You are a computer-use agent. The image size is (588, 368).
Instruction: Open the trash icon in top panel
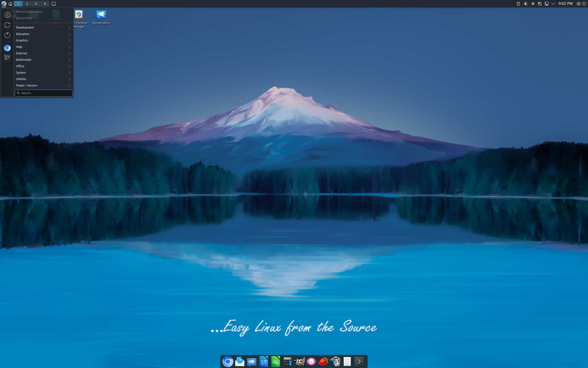click(518, 4)
